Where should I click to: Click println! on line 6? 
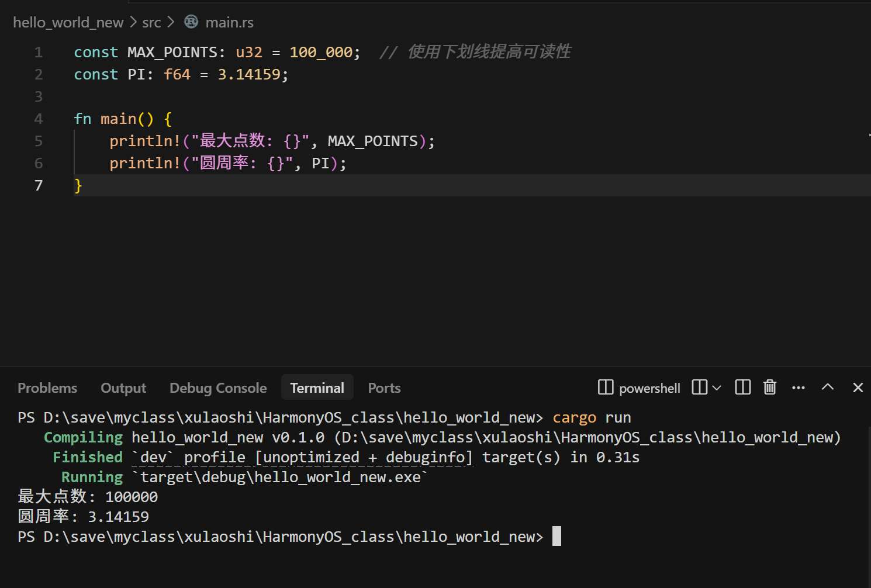pos(145,164)
